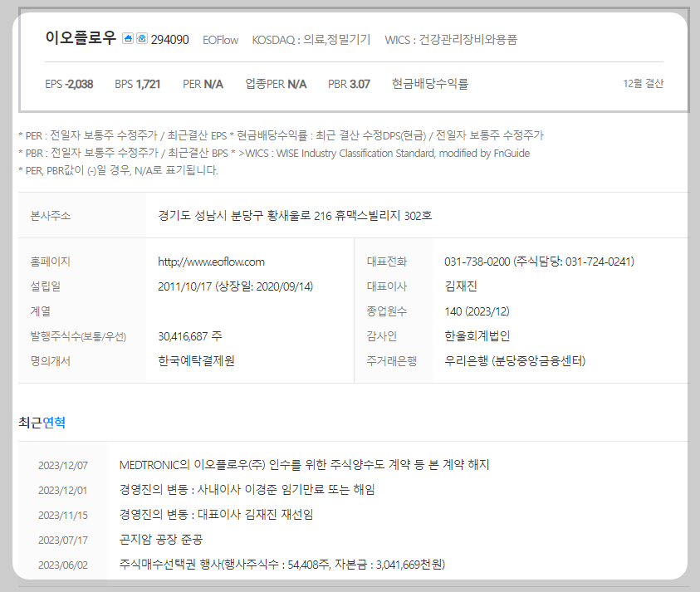Click the 주식매수선택권 행사 history entry

(282, 565)
